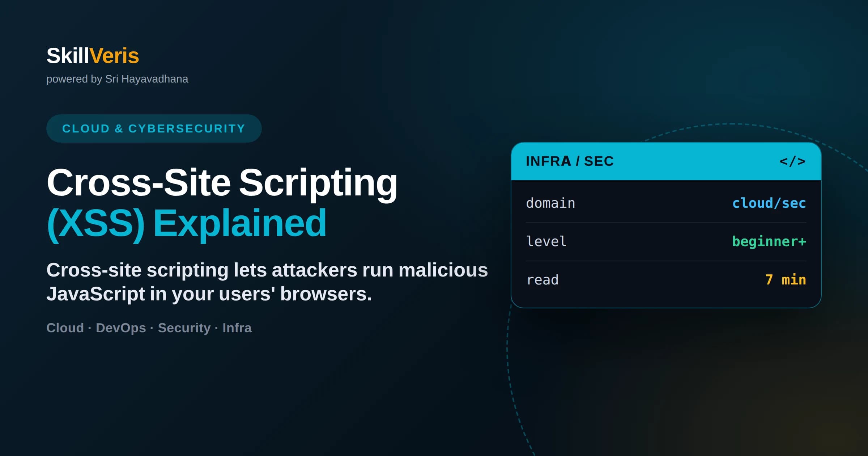
Task: Click the 'read' label in card
Action: (542, 280)
